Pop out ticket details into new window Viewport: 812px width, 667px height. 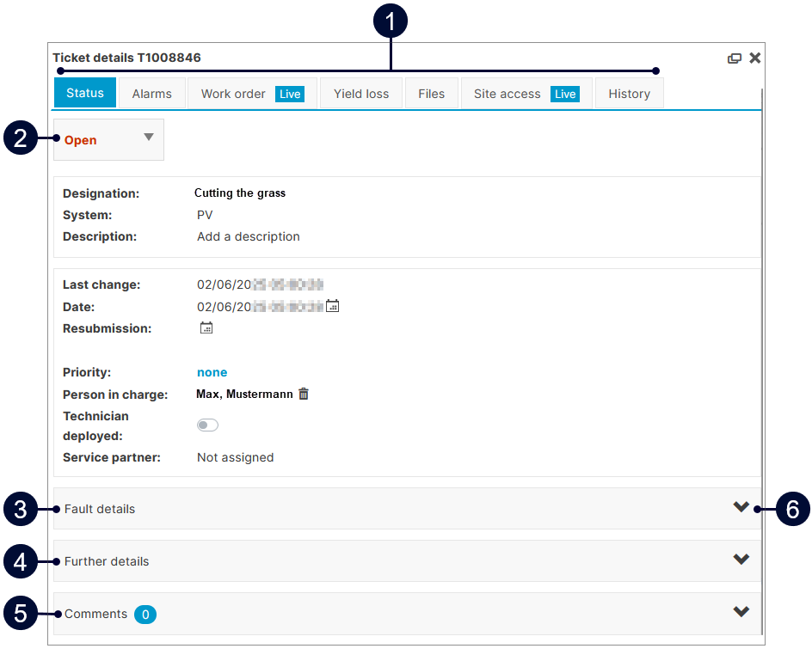(735, 58)
